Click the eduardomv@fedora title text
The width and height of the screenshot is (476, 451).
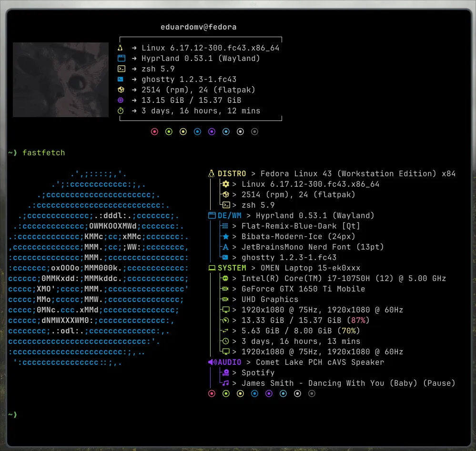coord(199,27)
